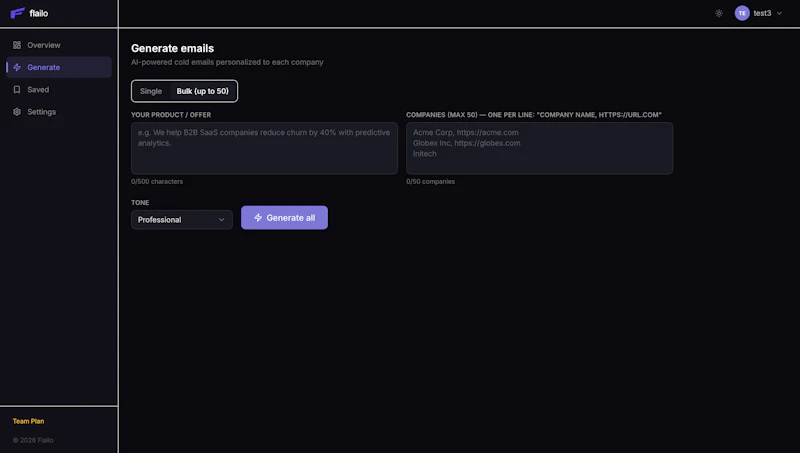Open the Professional tone dropdown
The image size is (800, 453).
(182, 220)
